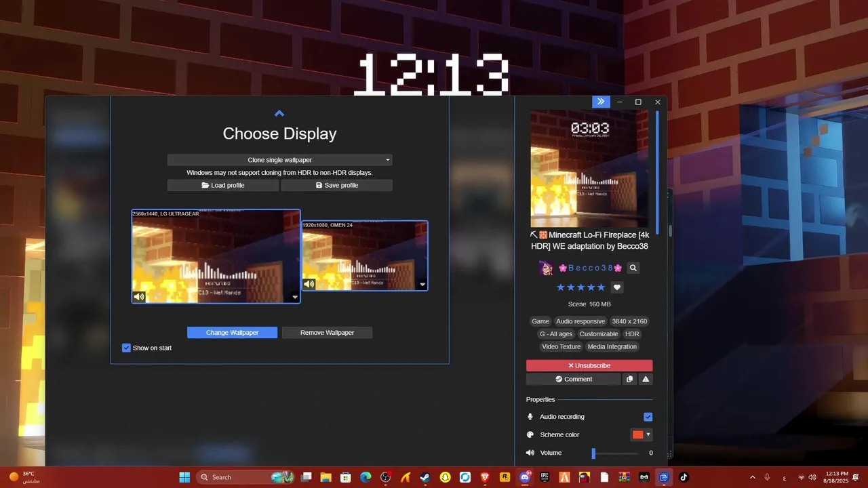Screen dimensions: 868x488
Task: Show hidden system tray icons
Action: (x=752, y=477)
